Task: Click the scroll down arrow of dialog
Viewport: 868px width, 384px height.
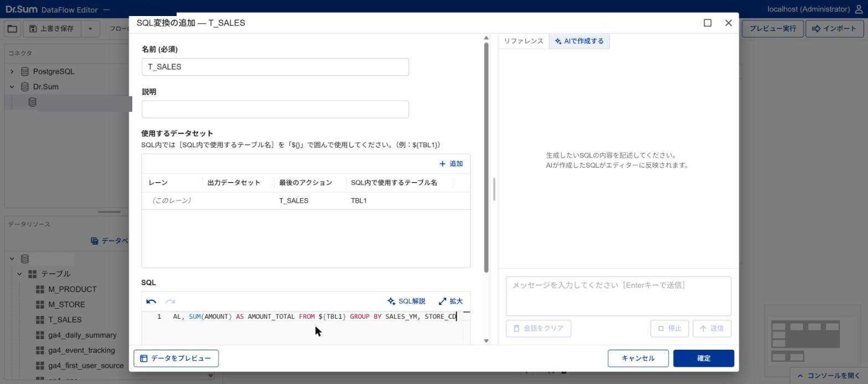Action: (487, 341)
